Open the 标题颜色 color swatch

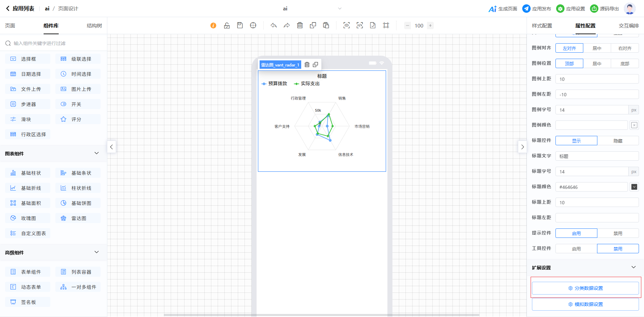coord(634,187)
